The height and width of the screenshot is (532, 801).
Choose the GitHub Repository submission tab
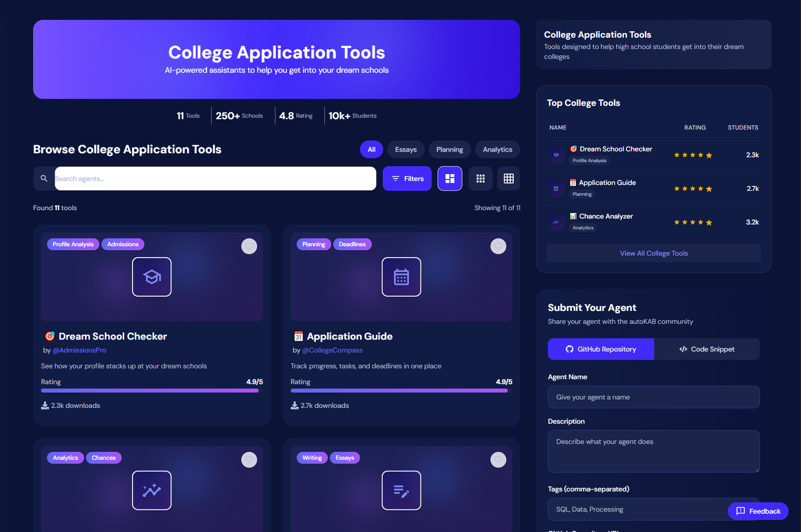pos(601,349)
